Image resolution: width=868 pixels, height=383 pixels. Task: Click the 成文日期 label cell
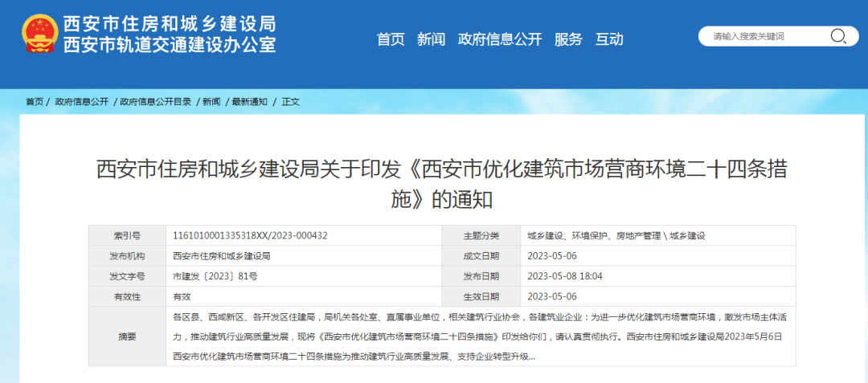pos(481,256)
